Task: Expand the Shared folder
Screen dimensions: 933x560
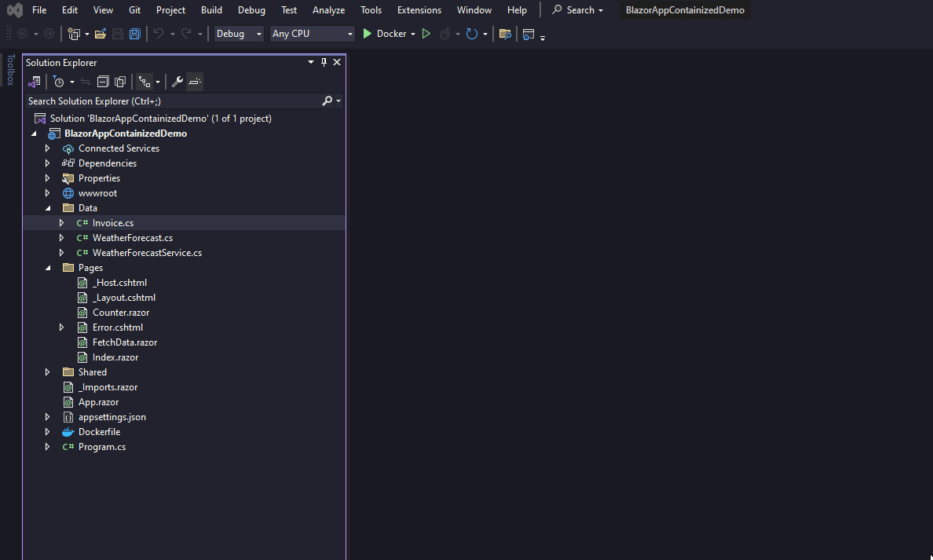Action: click(48, 372)
